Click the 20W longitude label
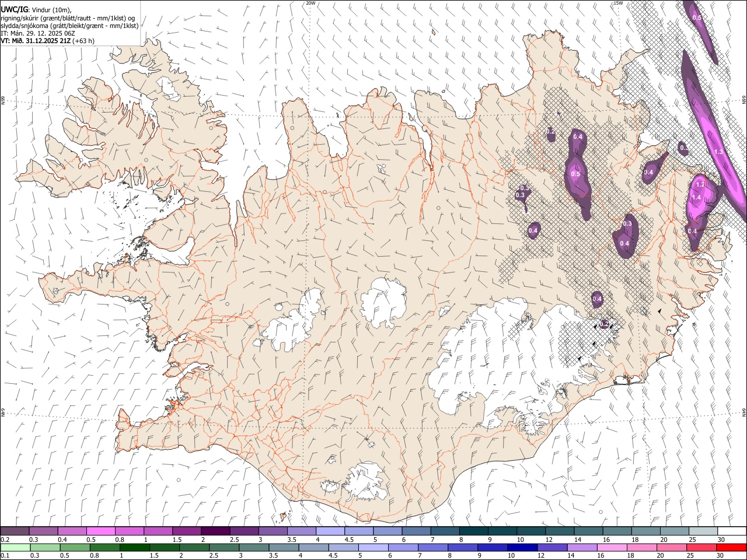 coord(310,3)
